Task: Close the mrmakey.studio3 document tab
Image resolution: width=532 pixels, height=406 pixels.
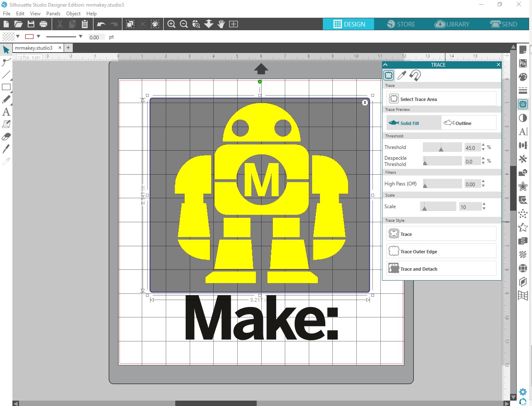Action: (60, 48)
